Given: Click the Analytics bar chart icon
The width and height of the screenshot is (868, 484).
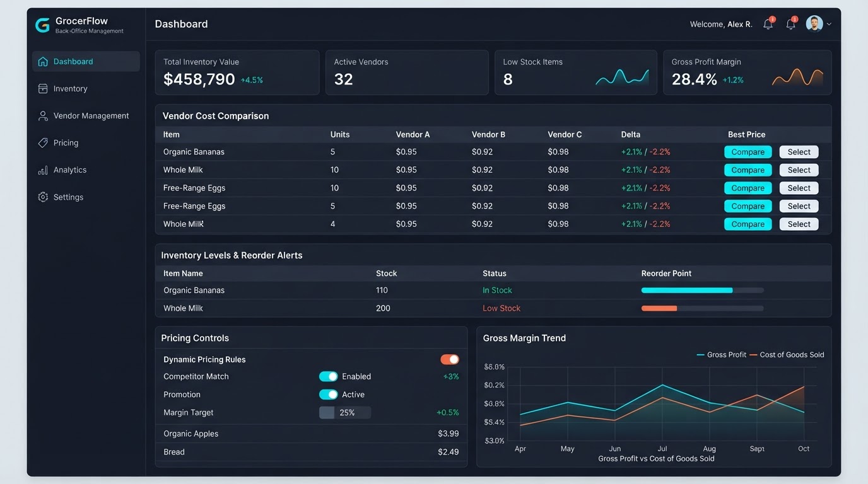Looking at the screenshot, I should 43,170.
